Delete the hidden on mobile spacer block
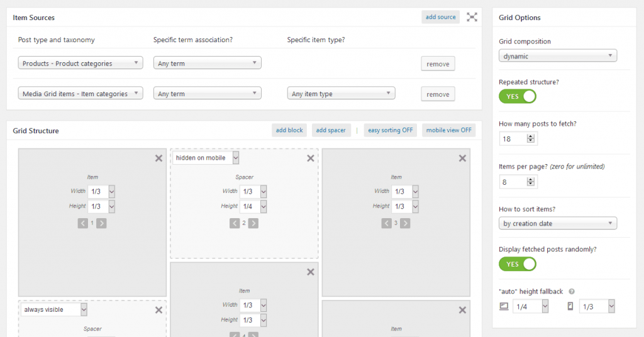This screenshot has height=337, width=644. (x=311, y=158)
